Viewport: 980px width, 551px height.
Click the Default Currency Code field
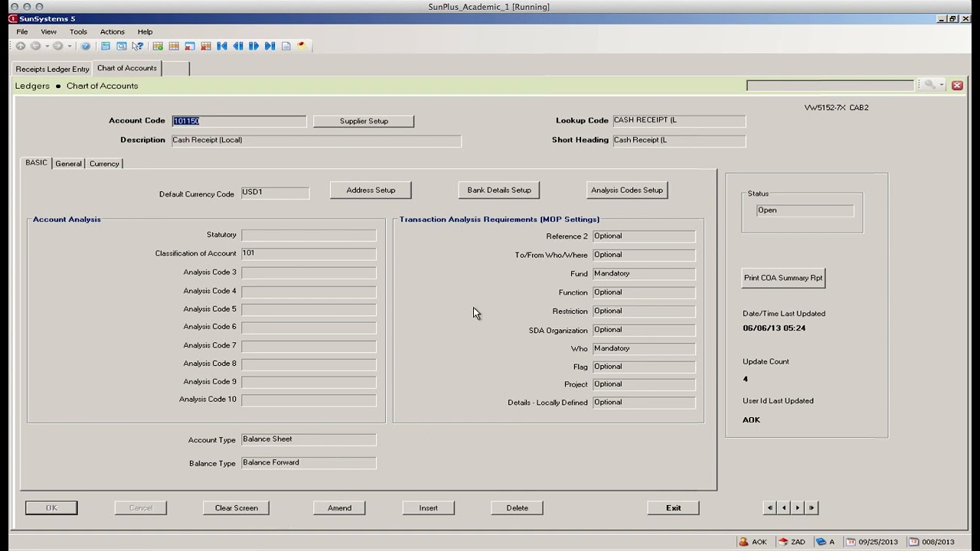(275, 192)
